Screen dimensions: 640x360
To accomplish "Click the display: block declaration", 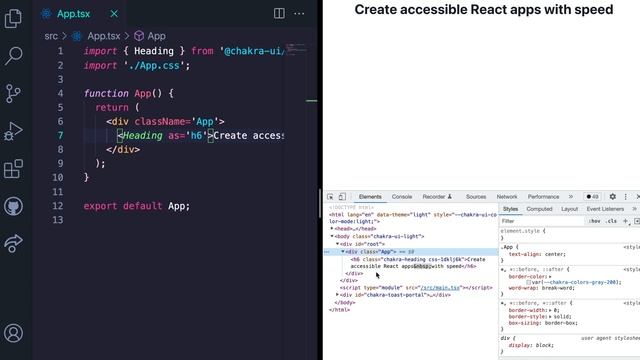I will (531, 345).
